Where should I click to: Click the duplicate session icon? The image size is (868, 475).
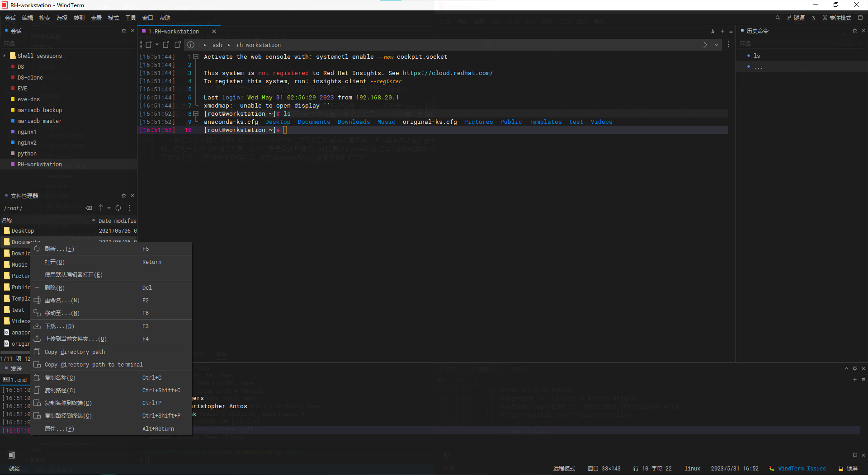coord(166,45)
